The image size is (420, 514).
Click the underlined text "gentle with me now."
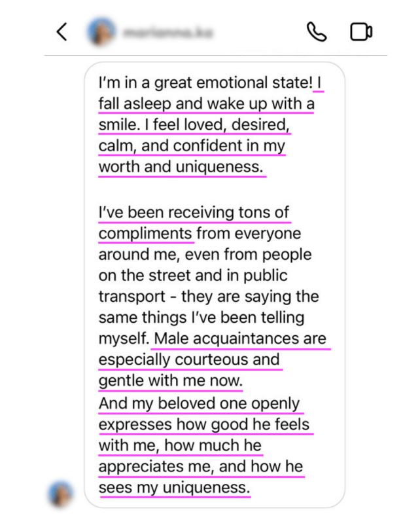[171, 380]
